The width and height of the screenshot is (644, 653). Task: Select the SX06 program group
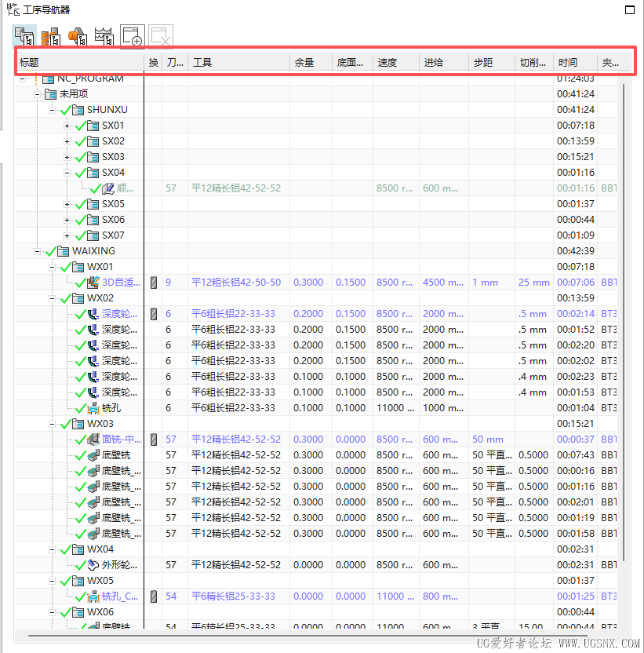coord(113,220)
